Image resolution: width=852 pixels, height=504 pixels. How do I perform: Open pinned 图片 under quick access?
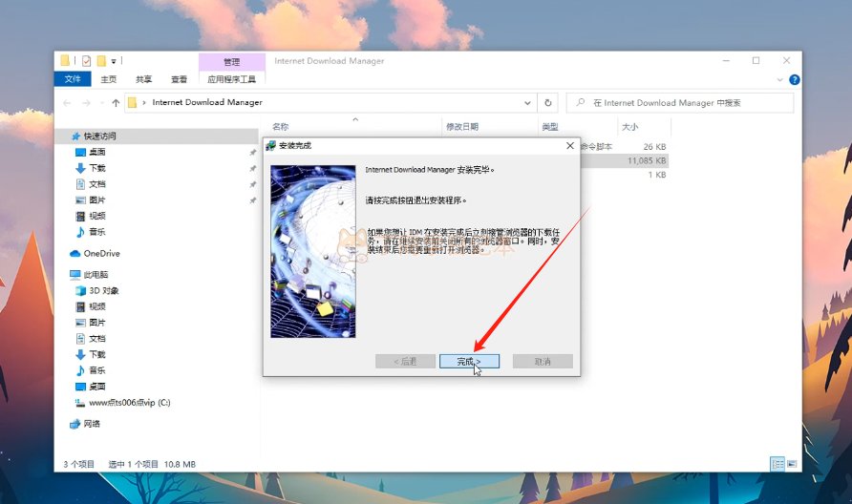(x=97, y=199)
